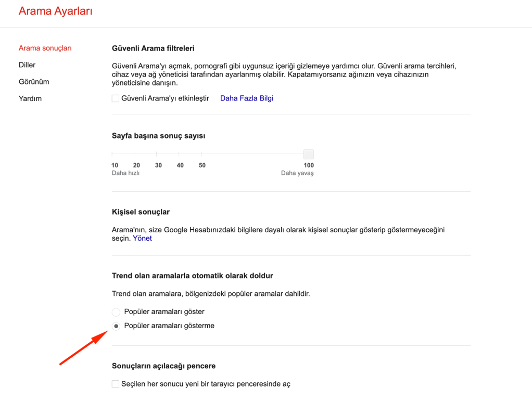Open the Yardım sidebar item
Screen dimensions: 532x400
pyautogui.click(x=30, y=98)
